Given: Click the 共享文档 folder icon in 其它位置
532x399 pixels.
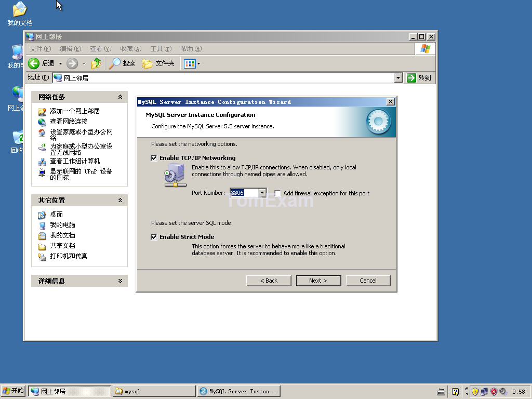Looking at the screenshot, I should click(42, 246).
